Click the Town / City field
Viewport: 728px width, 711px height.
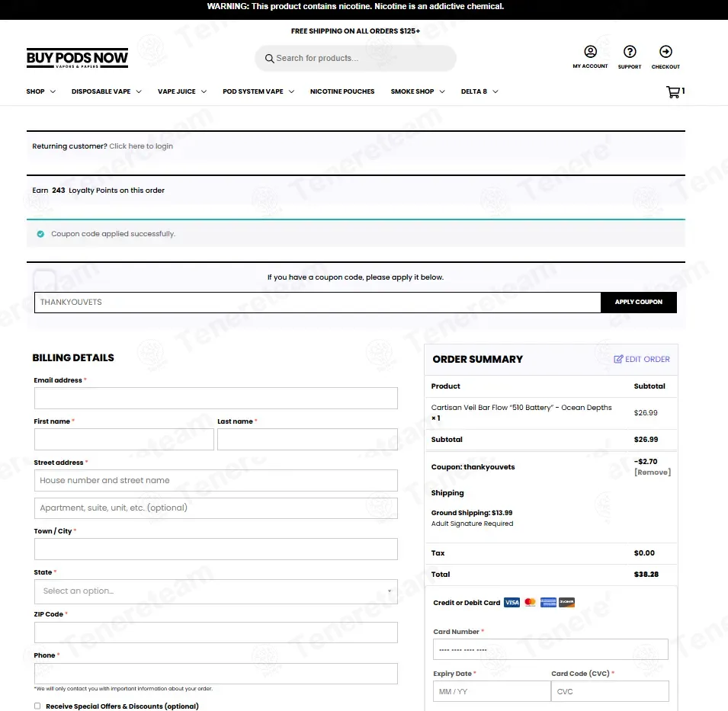click(216, 549)
